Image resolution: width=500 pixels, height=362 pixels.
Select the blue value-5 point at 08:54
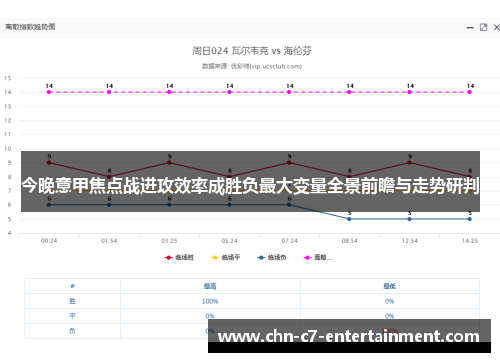349,219
